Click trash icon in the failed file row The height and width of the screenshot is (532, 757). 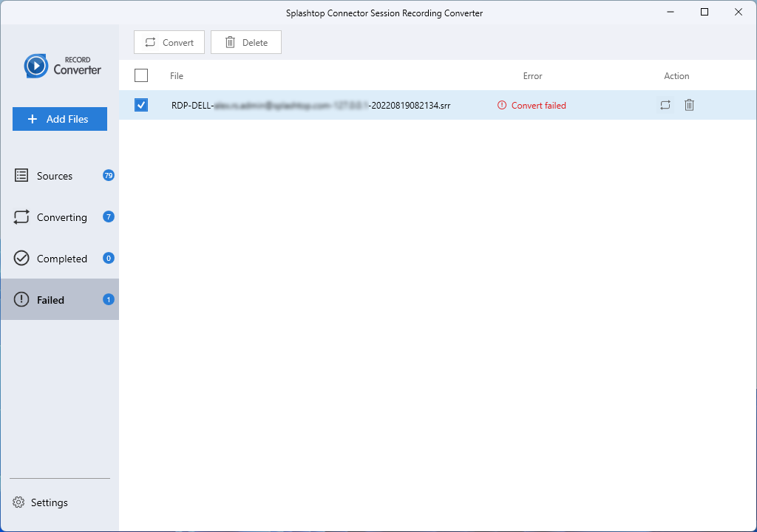click(x=690, y=105)
